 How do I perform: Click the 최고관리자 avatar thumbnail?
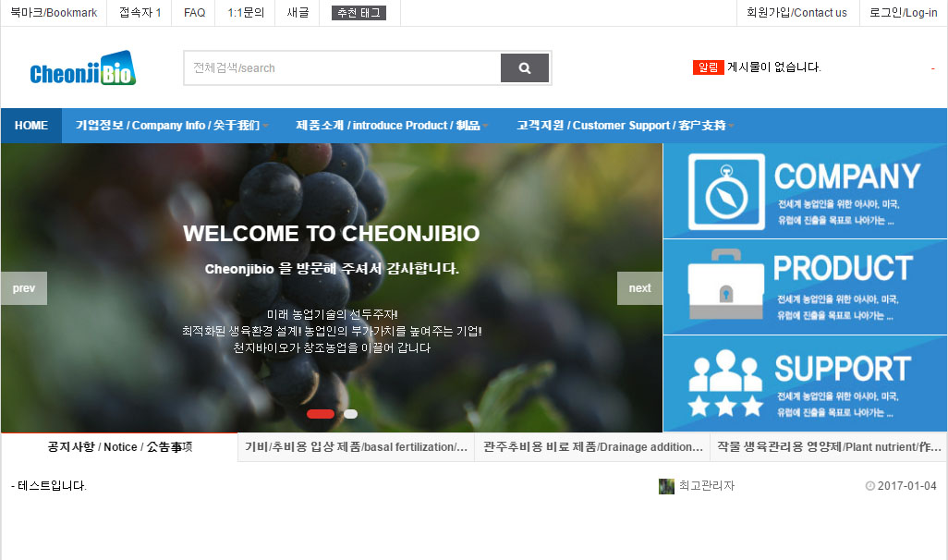pyautogui.click(x=666, y=486)
